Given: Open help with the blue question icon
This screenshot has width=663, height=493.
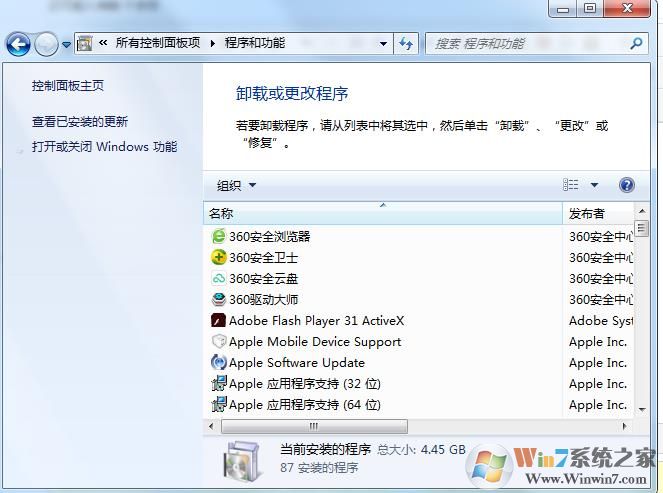Looking at the screenshot, I should tap(627, 185).
